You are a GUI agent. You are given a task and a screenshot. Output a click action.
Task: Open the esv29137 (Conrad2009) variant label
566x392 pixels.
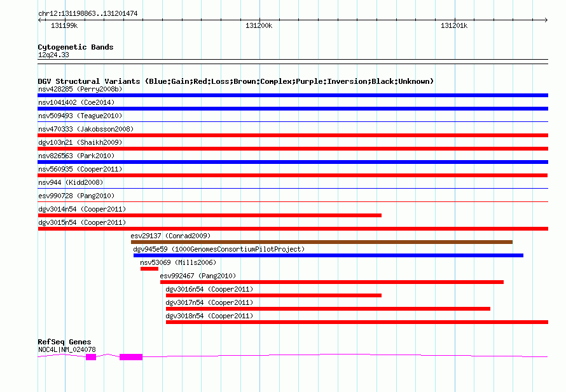[x=170, y=236]
